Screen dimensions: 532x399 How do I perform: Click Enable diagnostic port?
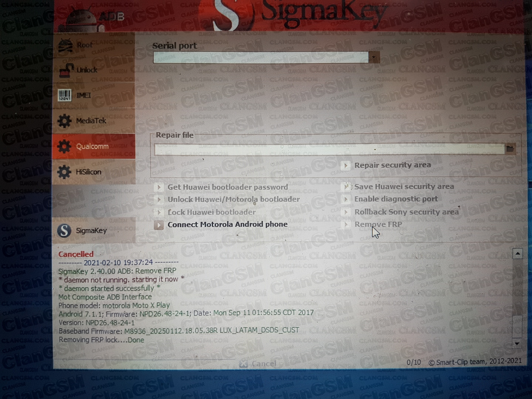tap(396, 199)
